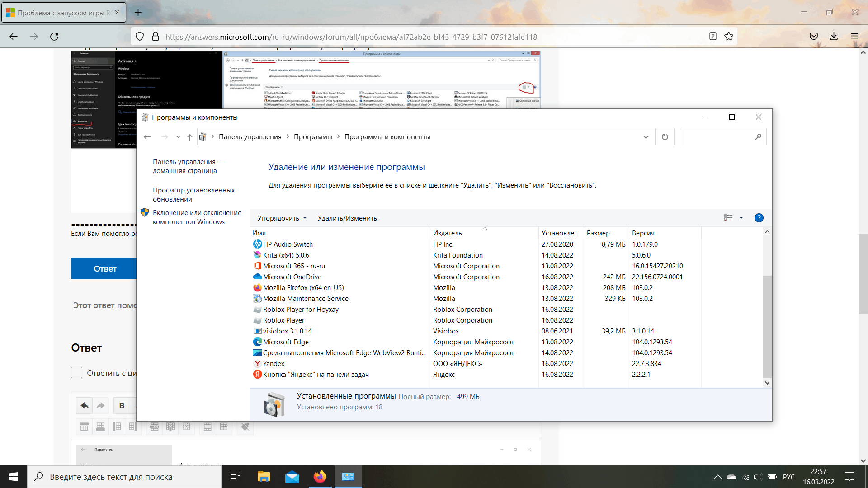Click the help question mark icon

point(759,218)
